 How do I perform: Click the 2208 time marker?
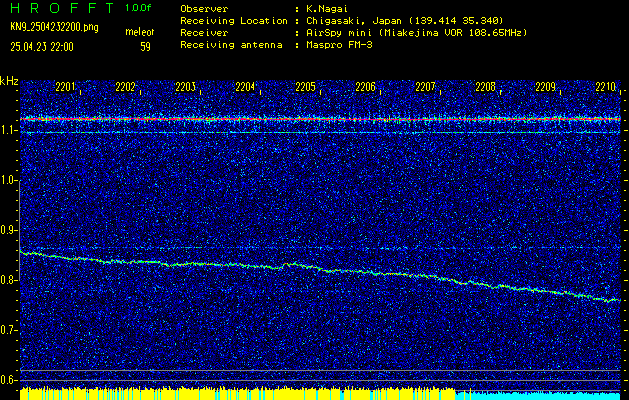point(485,86)
